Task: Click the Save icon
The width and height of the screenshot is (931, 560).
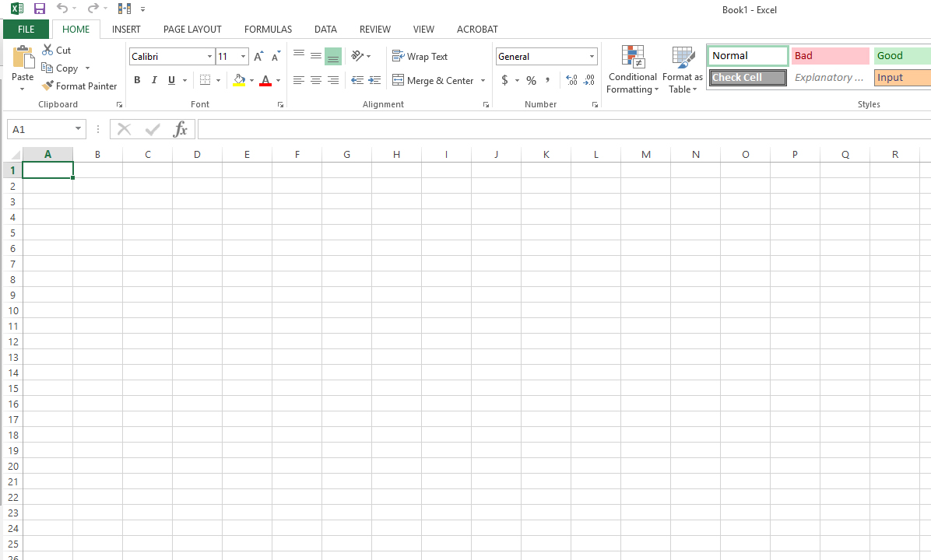Action: [40, 9]
